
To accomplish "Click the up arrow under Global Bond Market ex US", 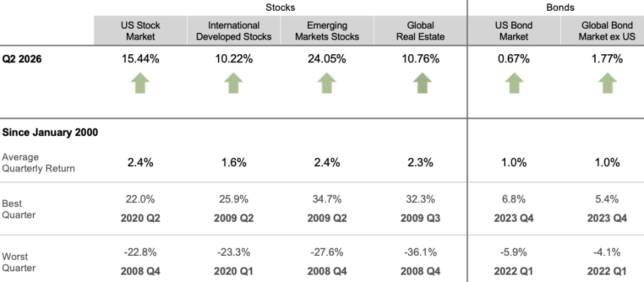I will pos(608,83).
